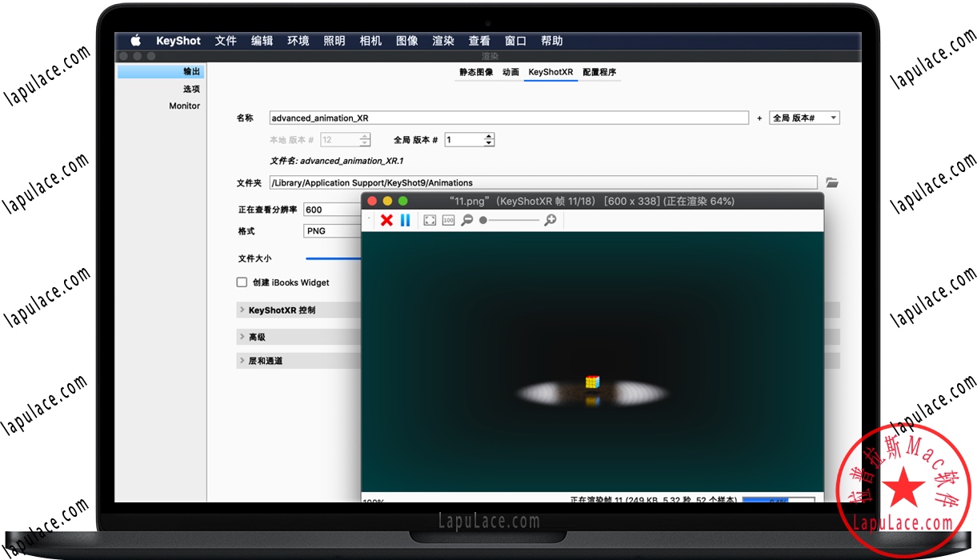Open the 格式 dropdown showing PNG
Screen dimensions: 977x560
click(332, 230)
